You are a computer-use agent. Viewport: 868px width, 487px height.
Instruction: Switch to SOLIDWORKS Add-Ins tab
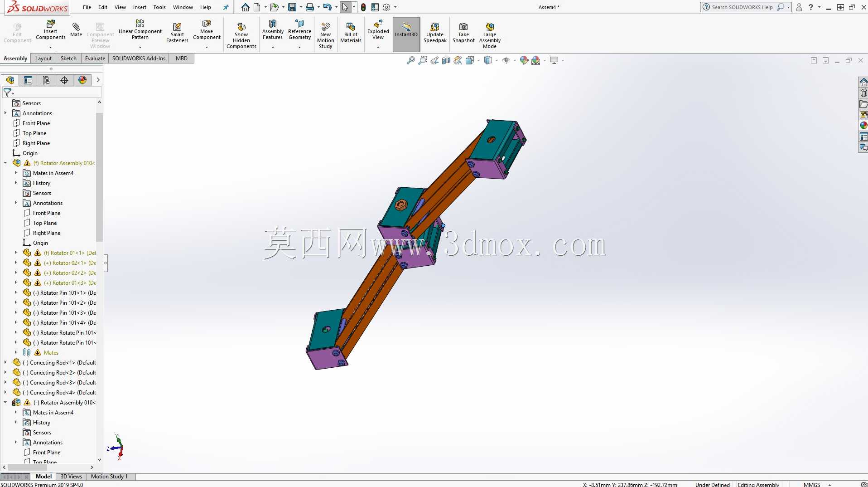[139, 58]
